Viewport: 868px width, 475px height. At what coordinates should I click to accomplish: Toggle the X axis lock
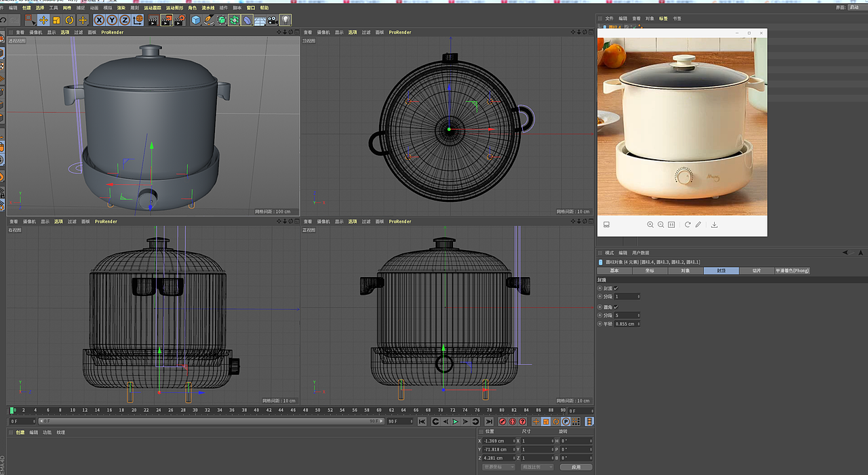pyautogui.click(x=99, y=20)
